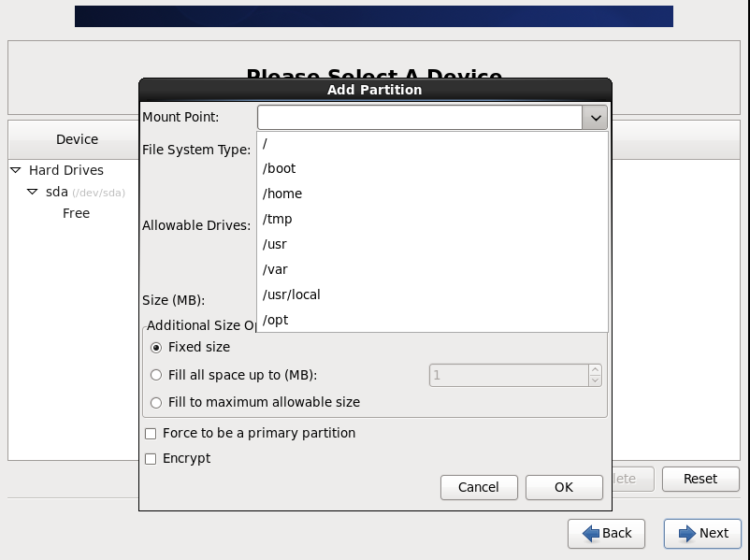This screenshot has height=560, width=750.
Task: Choose the /usr mount point entry
Action: coord(432,244)
